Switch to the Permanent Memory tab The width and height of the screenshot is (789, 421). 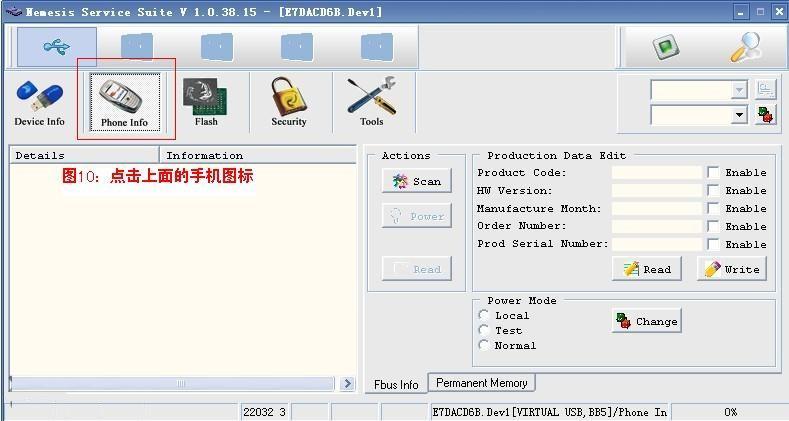482,383
